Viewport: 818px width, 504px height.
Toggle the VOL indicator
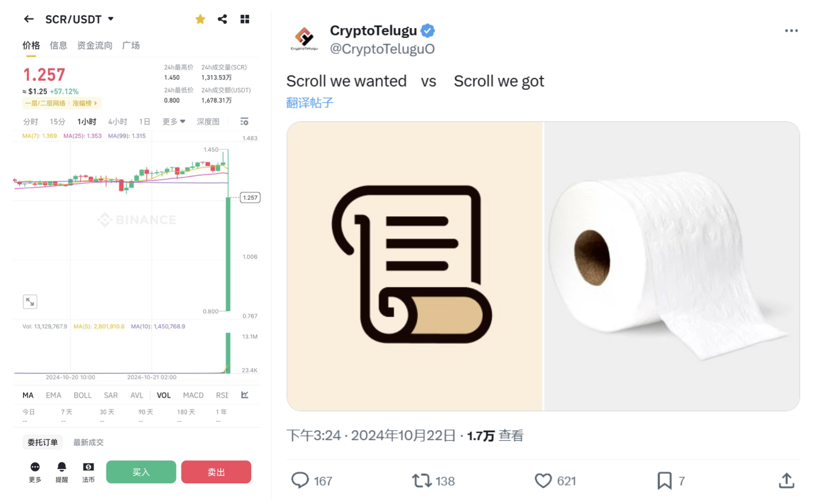coord(163,395)
